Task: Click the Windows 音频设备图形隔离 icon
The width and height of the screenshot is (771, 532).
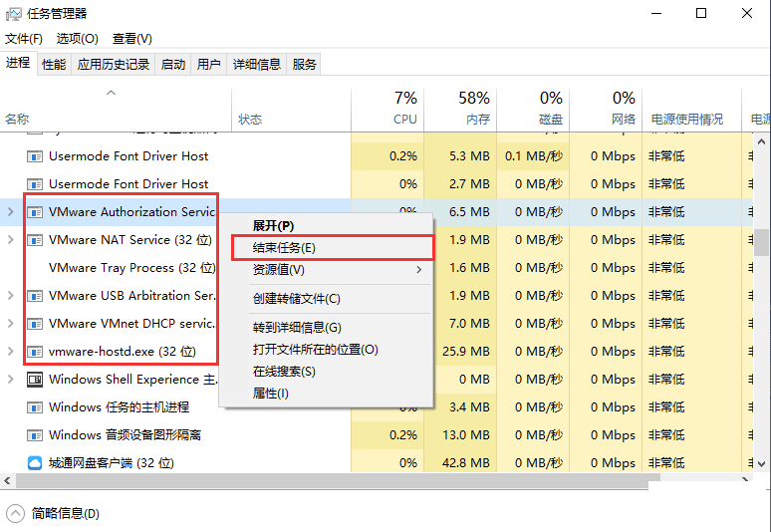Action: (35, 435)
